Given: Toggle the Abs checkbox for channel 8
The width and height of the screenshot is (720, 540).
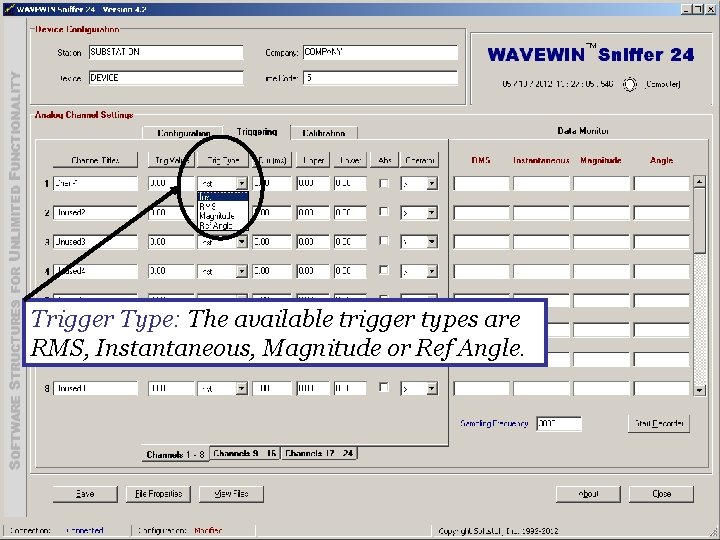Looking at the screenshot, I should [383, 388].
